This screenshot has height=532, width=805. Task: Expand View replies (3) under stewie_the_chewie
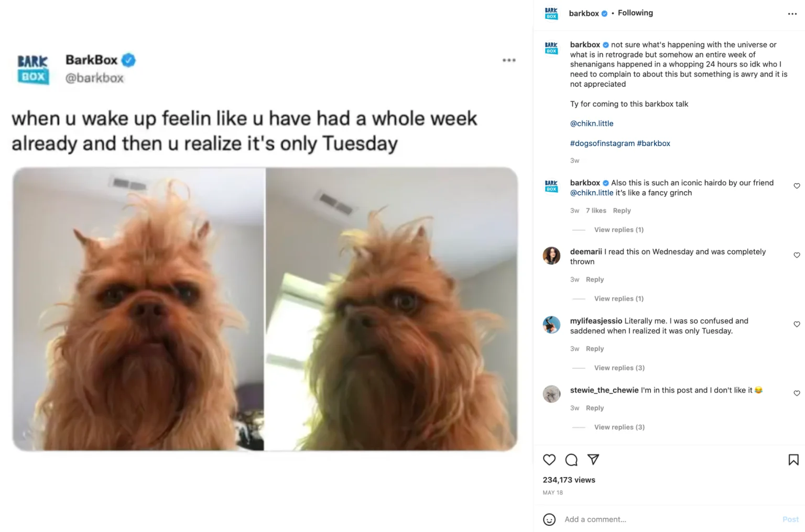point(619,427)
